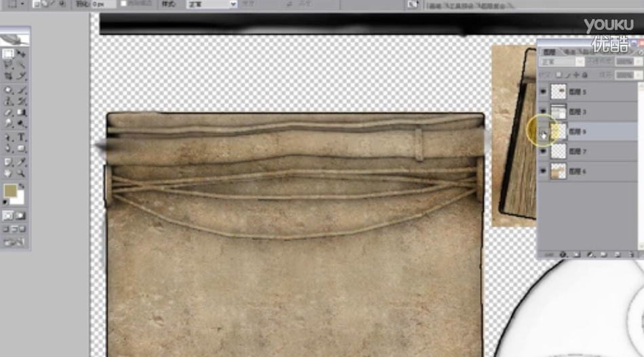Open the layer opacity dropdown arrow
Screen dimensions: 644x357
coord(638,62)
